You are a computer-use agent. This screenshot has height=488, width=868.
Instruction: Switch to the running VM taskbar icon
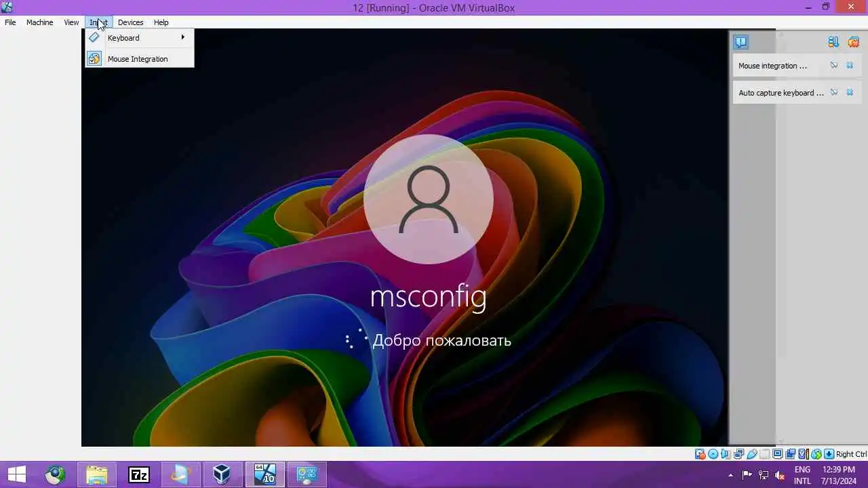tap(264, 474)
